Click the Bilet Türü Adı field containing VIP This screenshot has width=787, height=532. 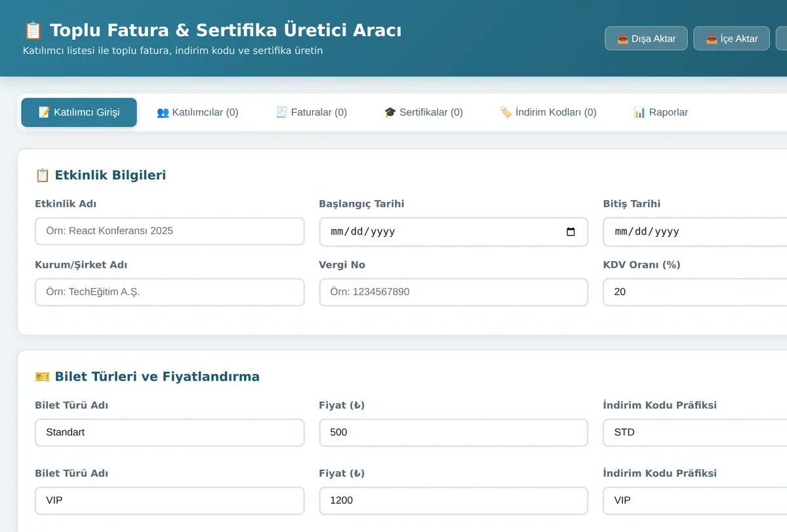pyautogui.click(x=170, y=501)
